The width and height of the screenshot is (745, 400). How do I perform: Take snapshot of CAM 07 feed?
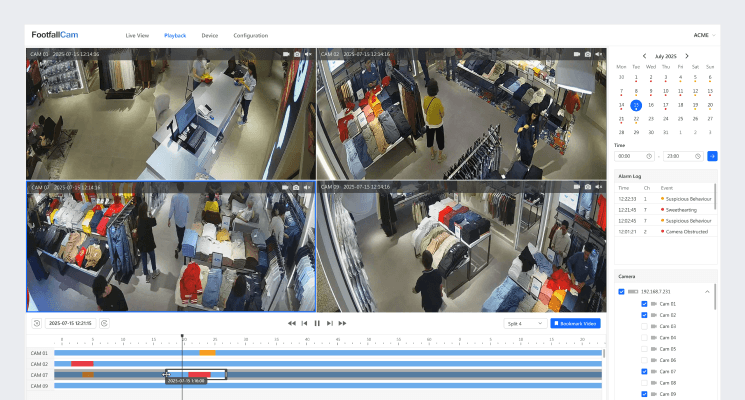click(296, 187)
